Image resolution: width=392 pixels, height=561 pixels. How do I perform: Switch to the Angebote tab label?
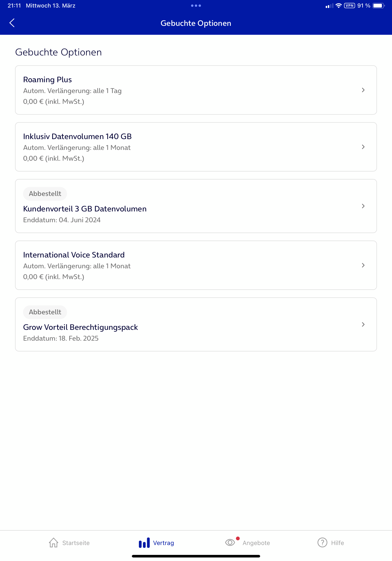[x=256, y=543]
